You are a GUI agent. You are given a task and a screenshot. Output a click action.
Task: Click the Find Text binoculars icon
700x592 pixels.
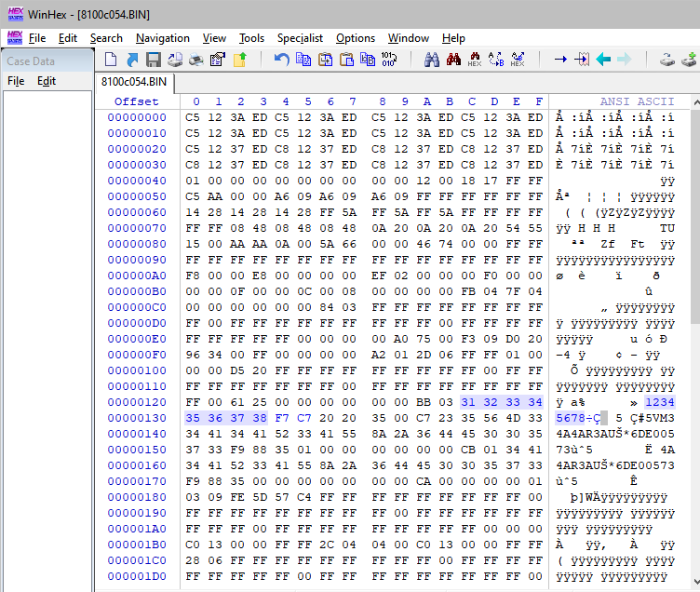432,60
